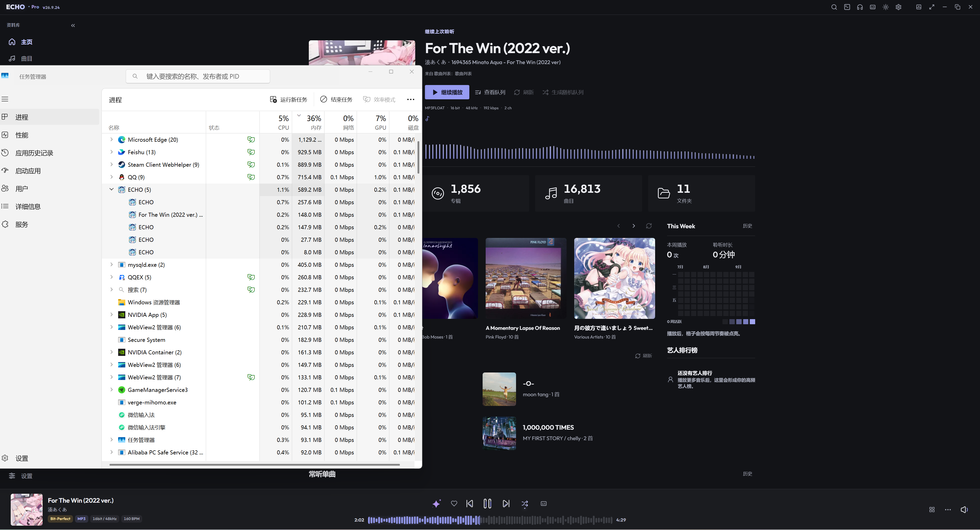Image resolution: width=980 pixels, height=530 pixels.
Task: Seek in the player bar waveform progress
Action: click(x=490, y=520)
